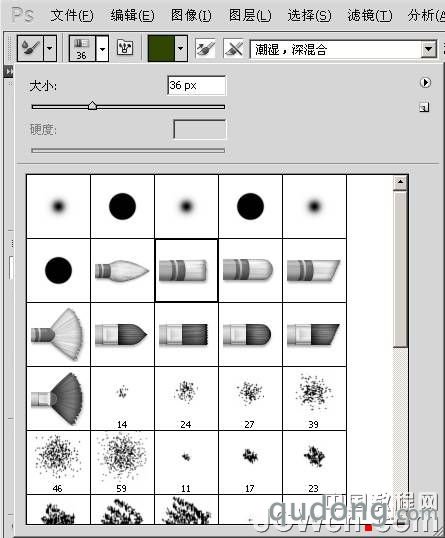Open the 编辑(E) menu
This screenshot has width=445, height=538.
pyautogui.click(x=132, y=15)
